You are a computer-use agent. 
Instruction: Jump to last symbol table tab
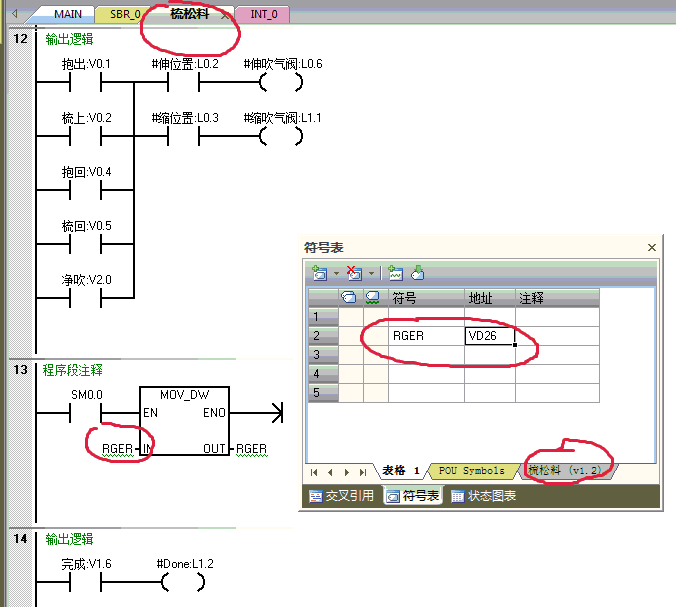tap(363, 472)
